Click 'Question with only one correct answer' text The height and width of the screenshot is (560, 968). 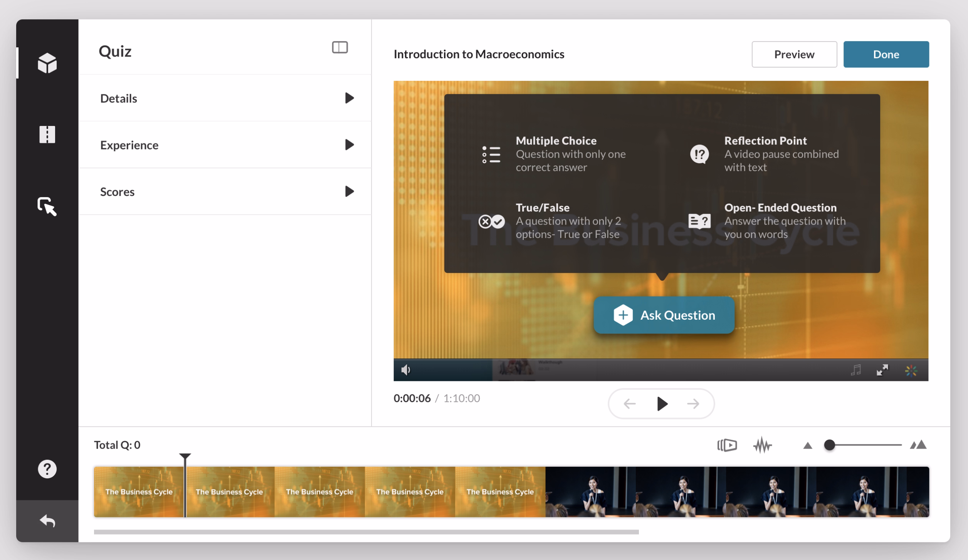571,161
